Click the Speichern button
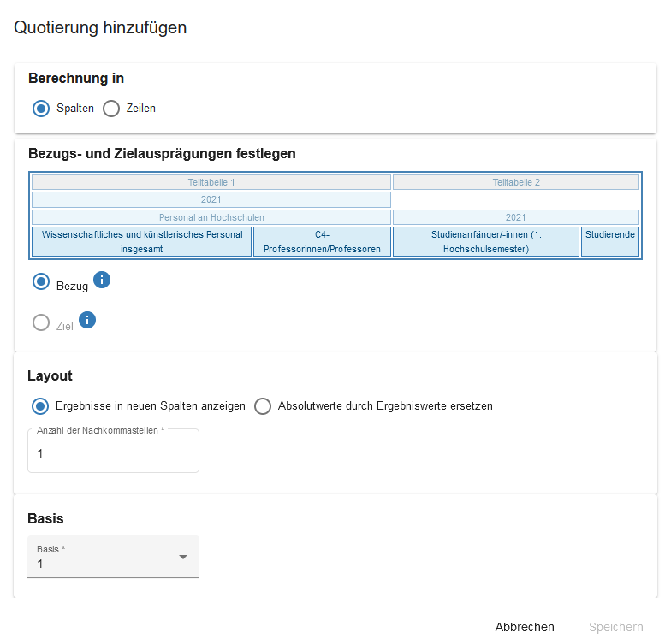Image resolution: width=665 pixels, height=644 pixels. pos(615,627)
